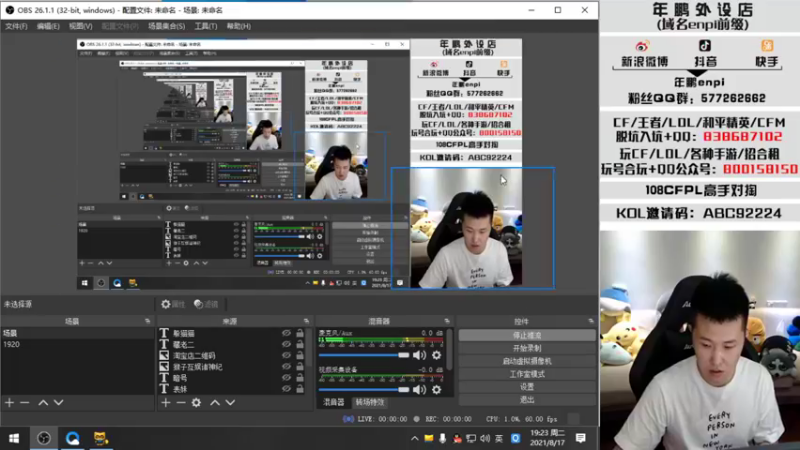Toggle the lock on 暗号 source
Viewport: 800px width, 450px height.
[x=300, y=378]
